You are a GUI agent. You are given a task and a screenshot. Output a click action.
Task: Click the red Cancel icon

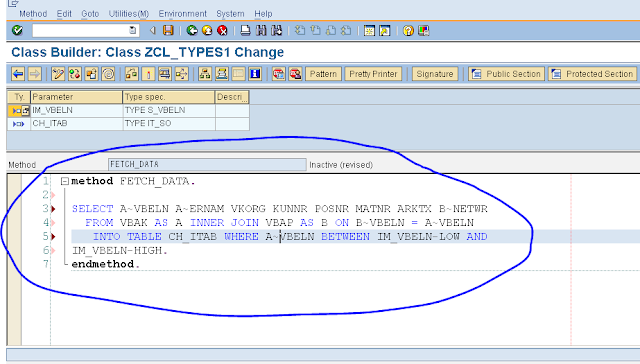pos(222,30)
